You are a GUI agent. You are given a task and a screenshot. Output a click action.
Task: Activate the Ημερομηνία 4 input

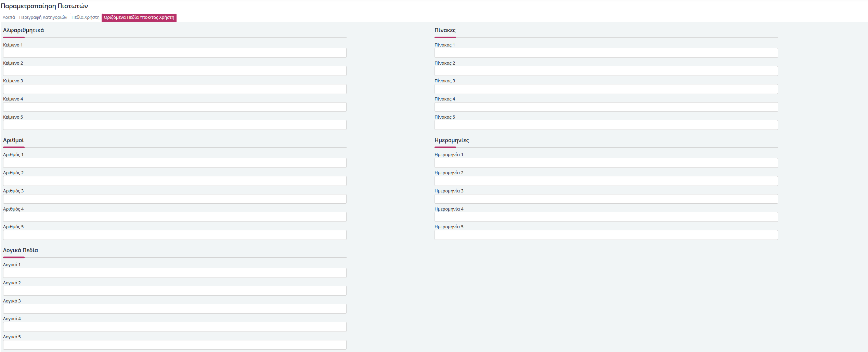tap(606, 217)
